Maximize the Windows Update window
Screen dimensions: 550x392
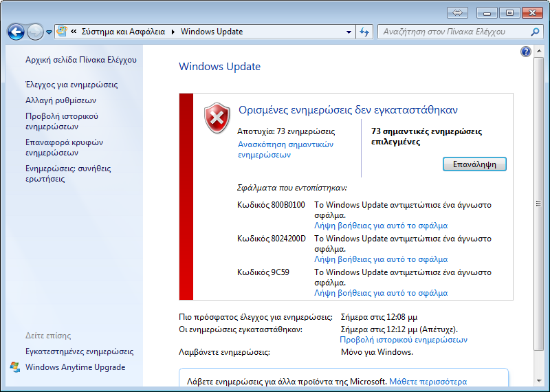point(509,13)
